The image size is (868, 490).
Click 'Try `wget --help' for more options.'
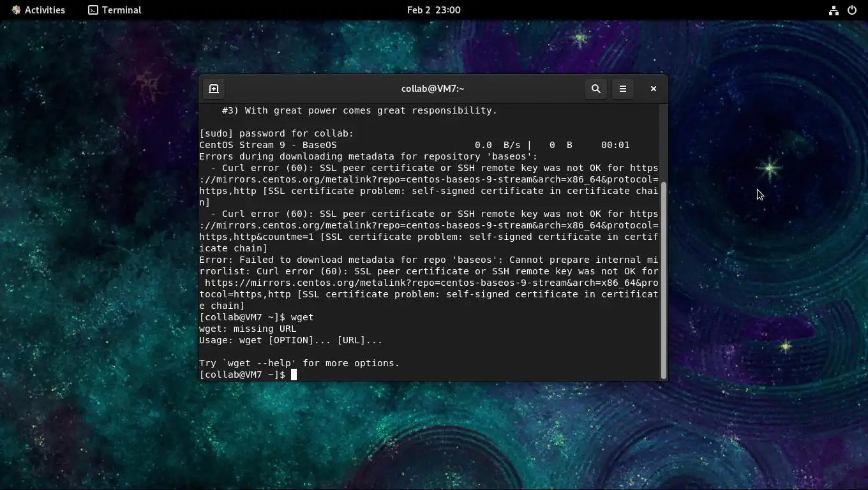(299, 363)
